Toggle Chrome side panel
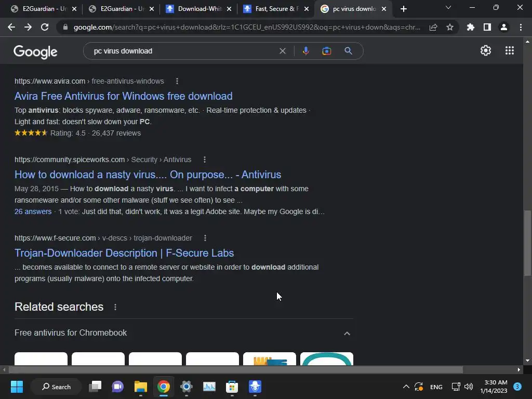 pos(487,27)
